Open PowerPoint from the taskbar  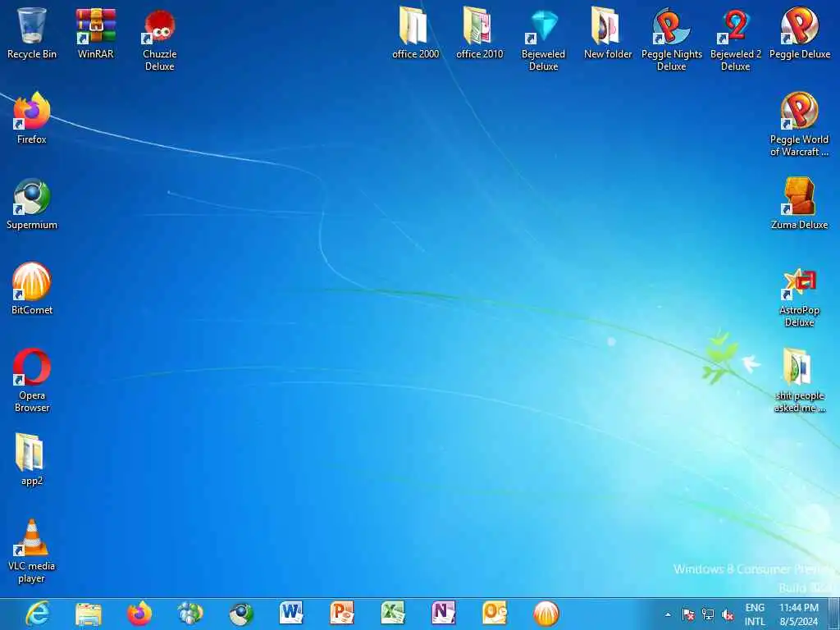coord(342,614)
